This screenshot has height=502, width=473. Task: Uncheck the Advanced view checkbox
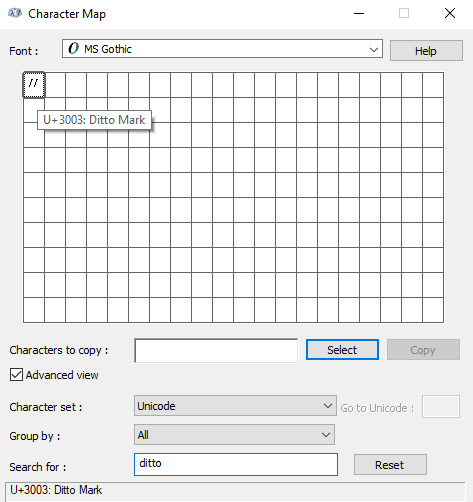click(16, 375)
